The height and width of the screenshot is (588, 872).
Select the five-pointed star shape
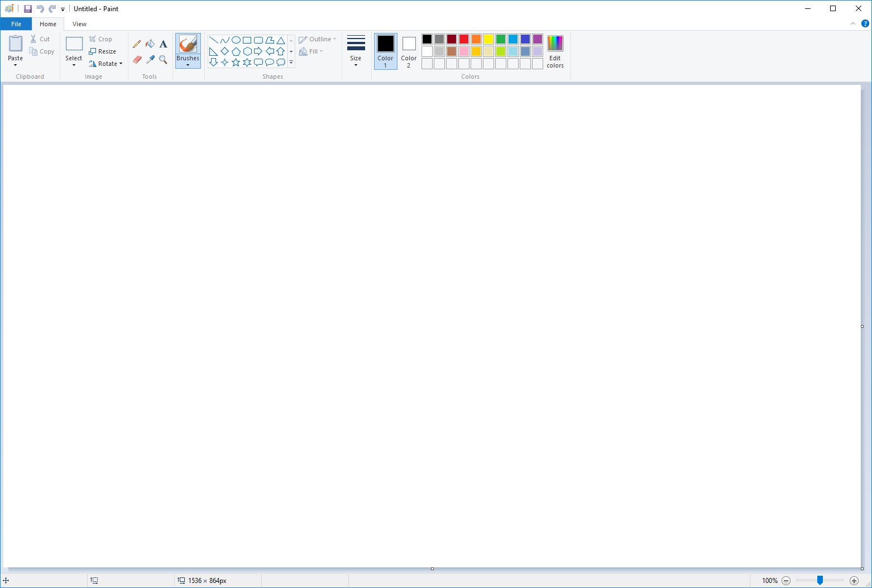pos(236,62)
